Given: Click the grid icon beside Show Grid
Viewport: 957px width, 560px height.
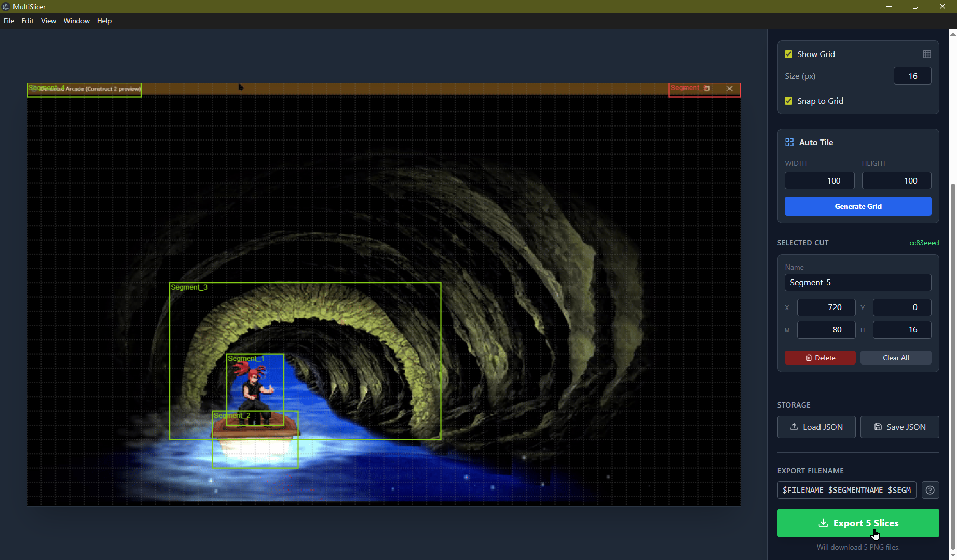Looking at the screenshot, I should coord(927,54).
